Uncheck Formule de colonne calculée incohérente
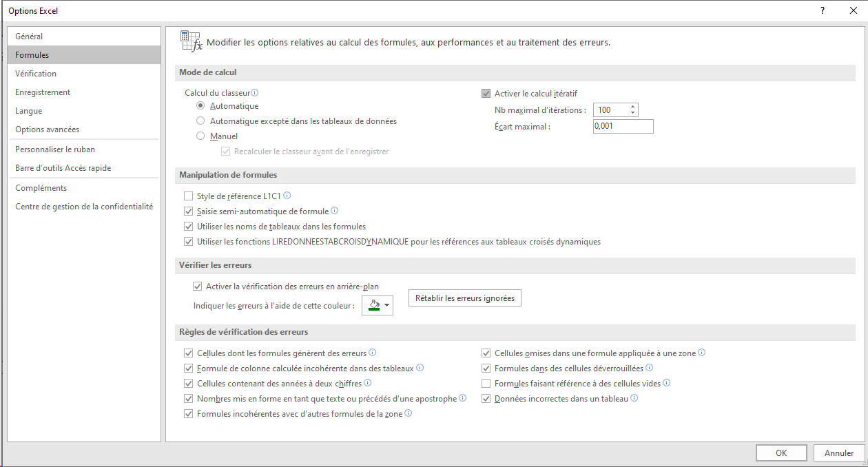Screen dimensions: 868x467 (x=189, y=369)
